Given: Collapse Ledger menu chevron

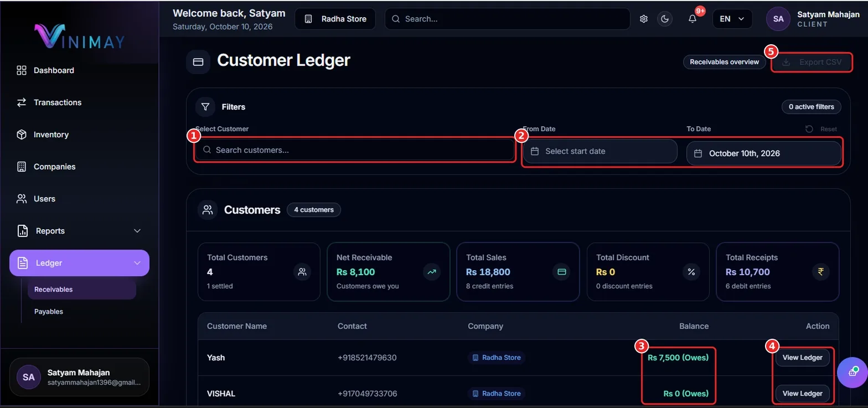Looking at the screenshot, I should pos(137,263).
